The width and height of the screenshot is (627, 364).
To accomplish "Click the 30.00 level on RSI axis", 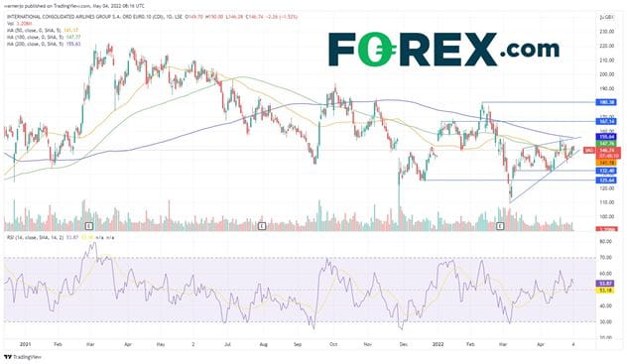I will tap(606, 321).
